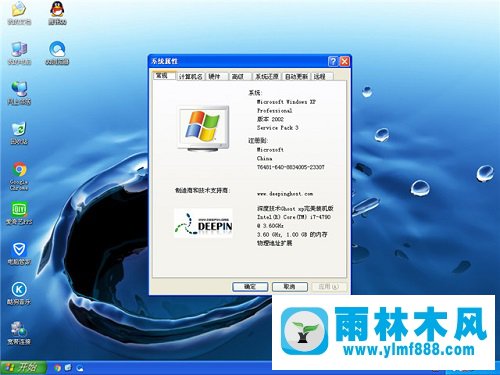Open the Network Neighborhood (网上邻居) icon
Image resolution: width=500 pixels, height=375 pixels.
click(x=19, y=93)
